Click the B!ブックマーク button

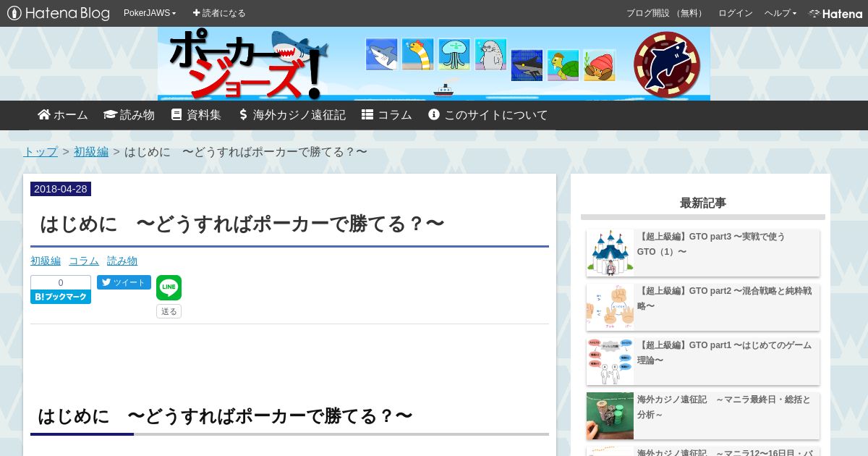click(61, 297)
